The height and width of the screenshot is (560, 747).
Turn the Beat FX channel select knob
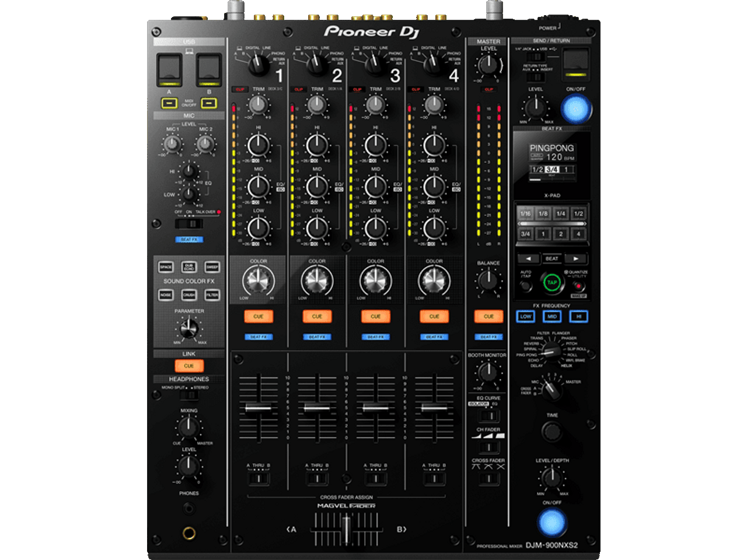pos(551,391)
